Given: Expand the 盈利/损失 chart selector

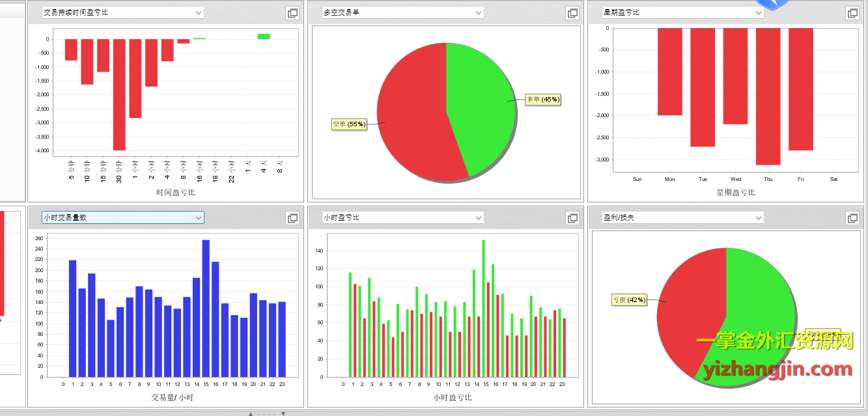Looking at the screenshot, I should click(759, 217).
